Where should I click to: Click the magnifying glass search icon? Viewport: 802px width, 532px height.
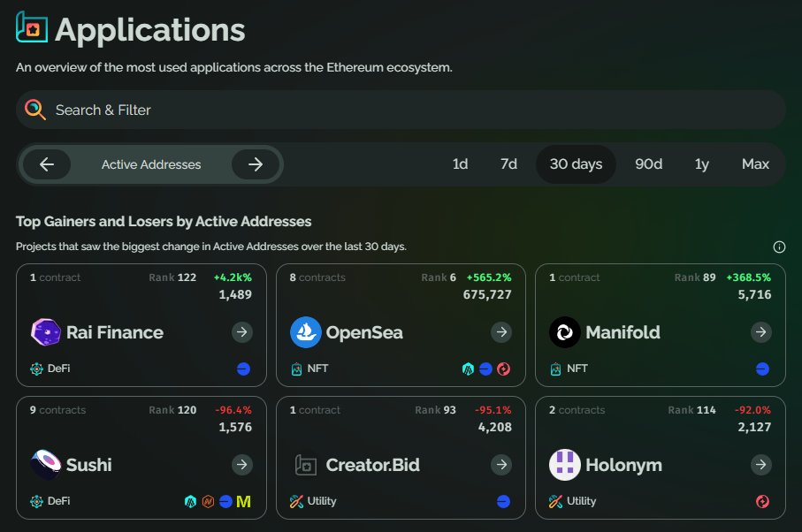(34, 110)
